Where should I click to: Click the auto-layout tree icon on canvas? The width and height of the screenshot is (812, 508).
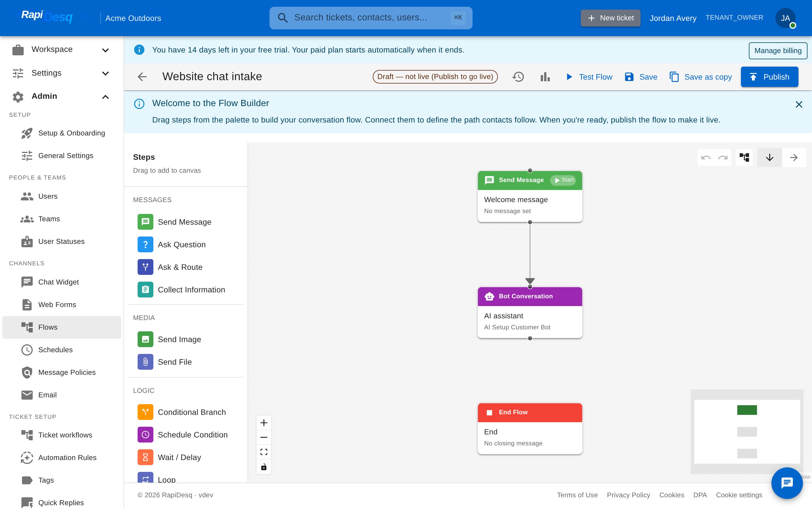coord(744,157)
